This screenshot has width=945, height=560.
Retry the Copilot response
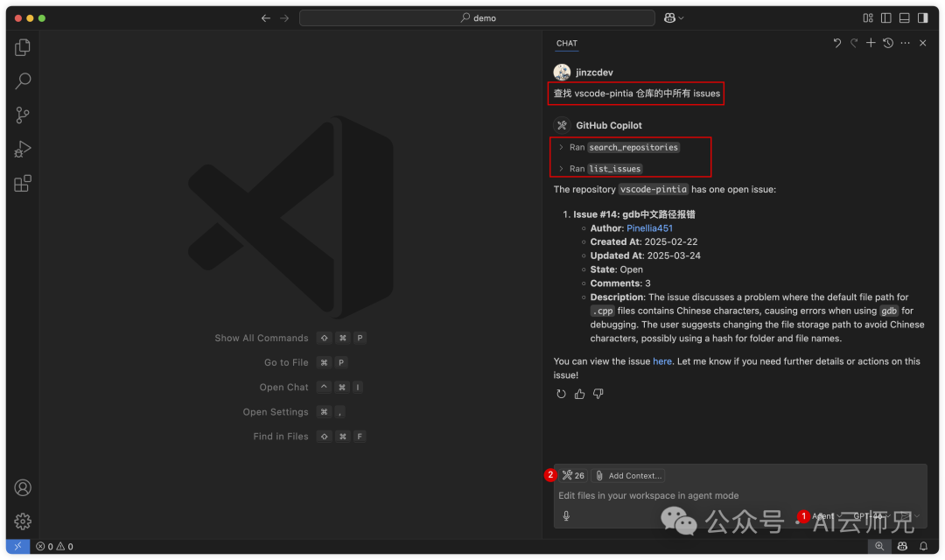pyautogui.click(x=561, y=394)
